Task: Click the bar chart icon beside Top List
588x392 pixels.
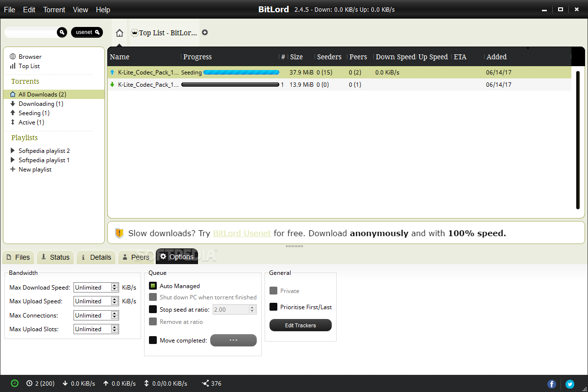Action: (13, 66)
